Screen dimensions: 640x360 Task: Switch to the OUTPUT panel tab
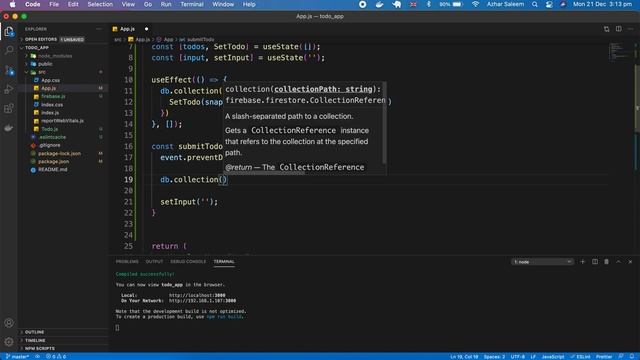coord(154,262)
